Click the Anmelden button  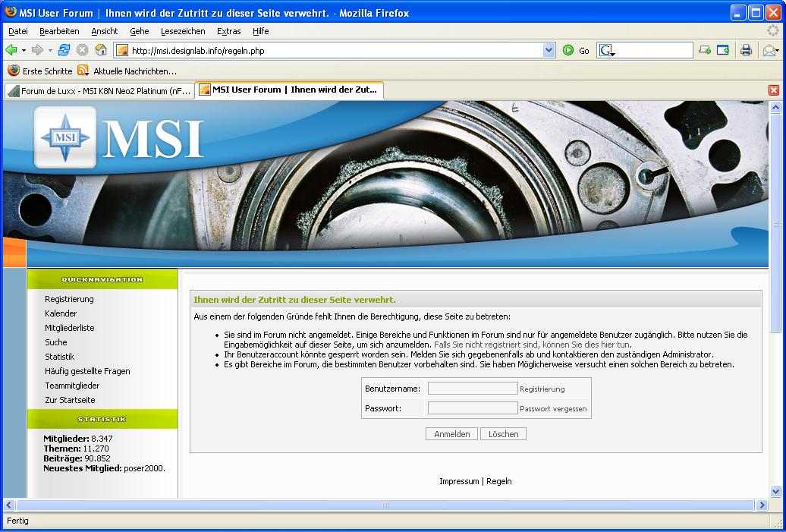pyautogui.click(x=451, y=434)
